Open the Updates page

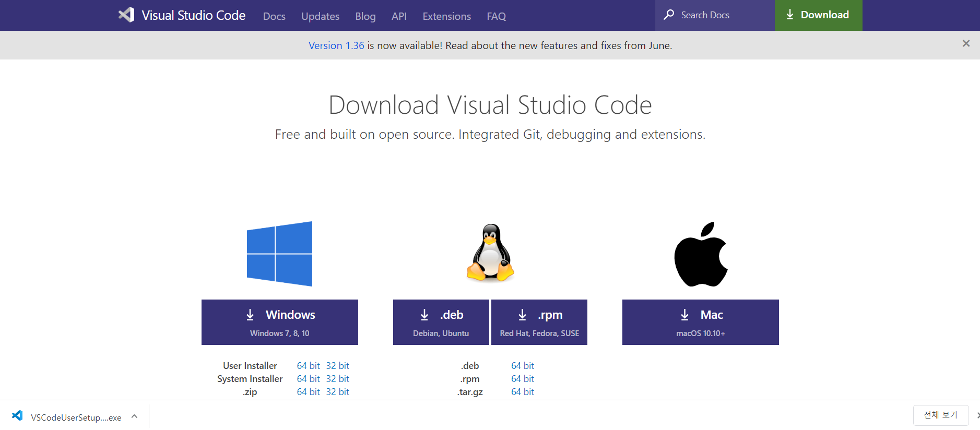320,16
